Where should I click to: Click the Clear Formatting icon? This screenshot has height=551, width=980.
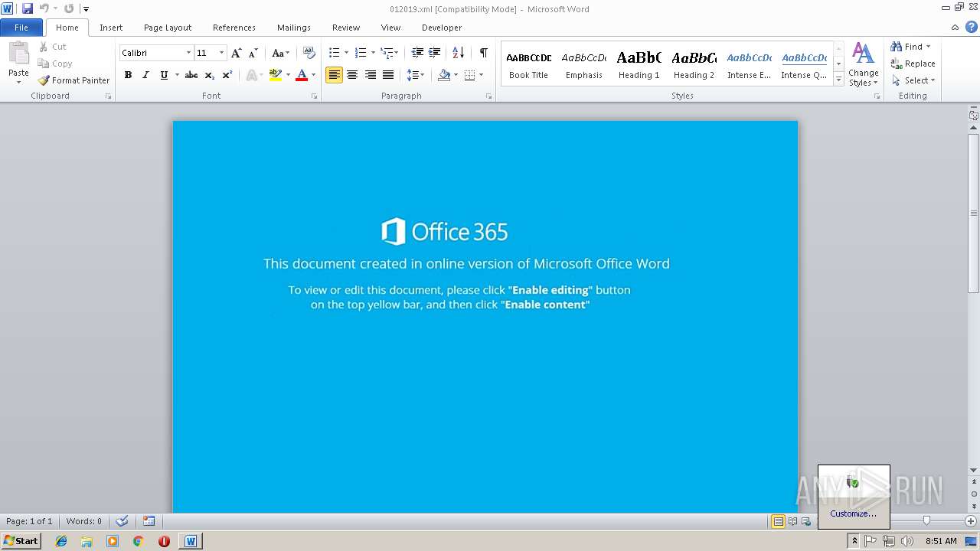309,53
